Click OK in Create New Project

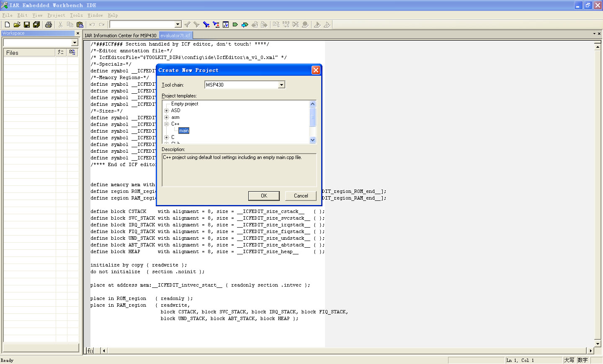tap(264, 196)
